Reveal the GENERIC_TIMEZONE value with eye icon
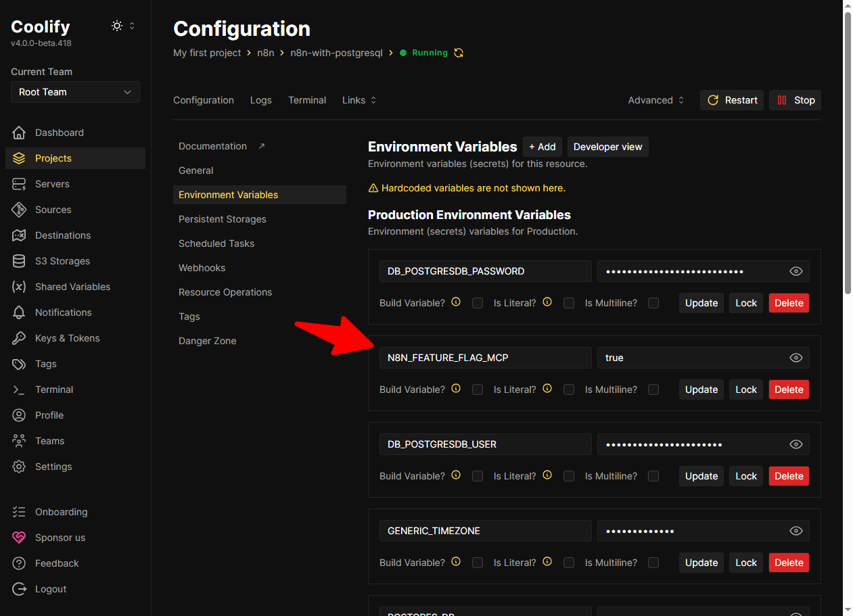 coord(796,531)
